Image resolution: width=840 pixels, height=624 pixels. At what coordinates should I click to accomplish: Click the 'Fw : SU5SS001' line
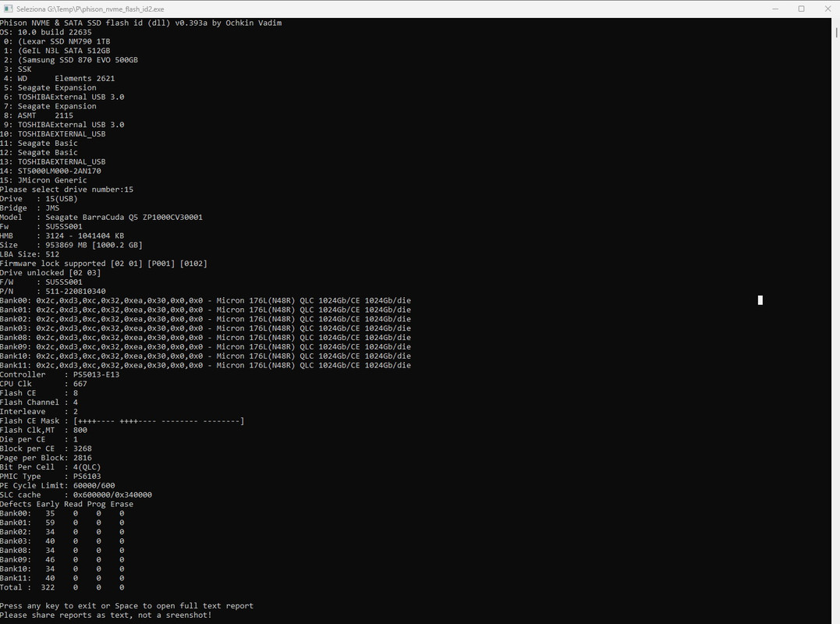(41, 226)
